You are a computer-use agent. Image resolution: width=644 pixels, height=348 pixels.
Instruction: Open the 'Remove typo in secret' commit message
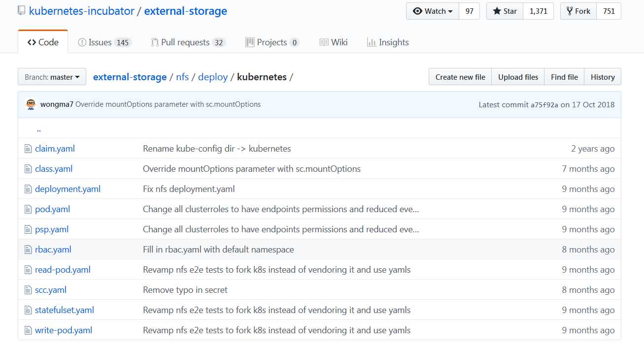(185, 290)
